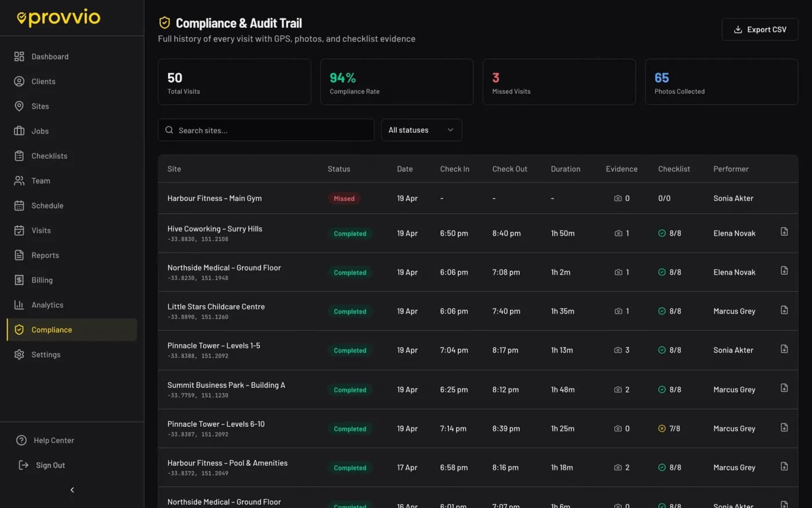Viewport: 812px width, 508px height.
Task: Click the warning checklist icon showing 7/8
Action: tap(662, 428)
